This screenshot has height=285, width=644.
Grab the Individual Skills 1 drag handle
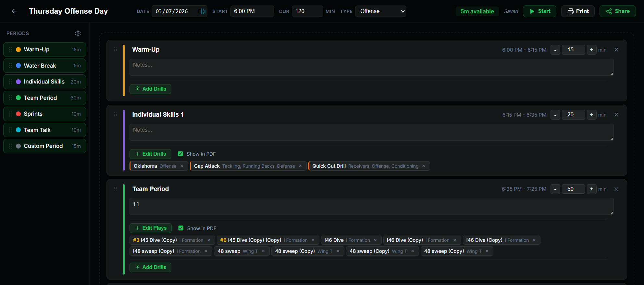pyautogui.click(x=116, y=114)
